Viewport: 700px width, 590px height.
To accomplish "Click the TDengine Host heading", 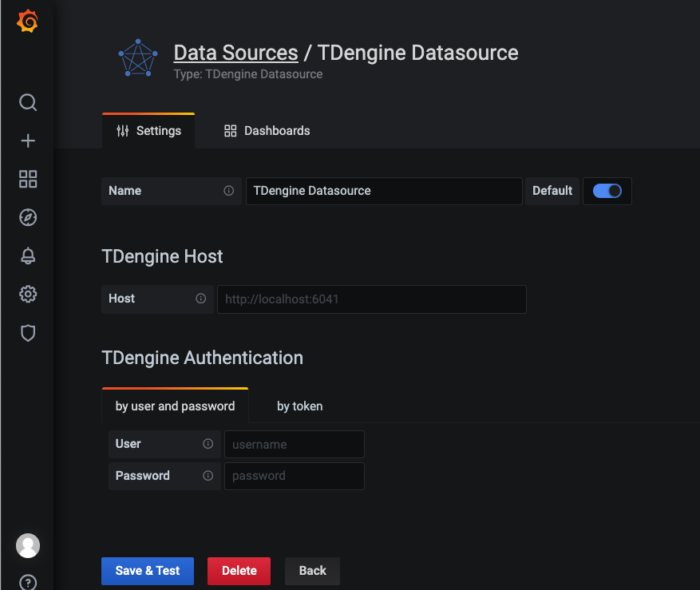I will tap(162, 256).
